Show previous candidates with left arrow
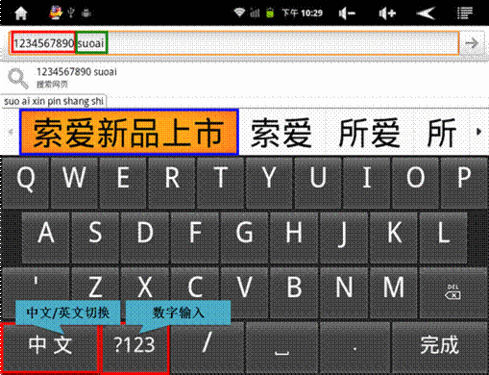Viewport: 489px width, 375px height. click(x=10, y=132)
